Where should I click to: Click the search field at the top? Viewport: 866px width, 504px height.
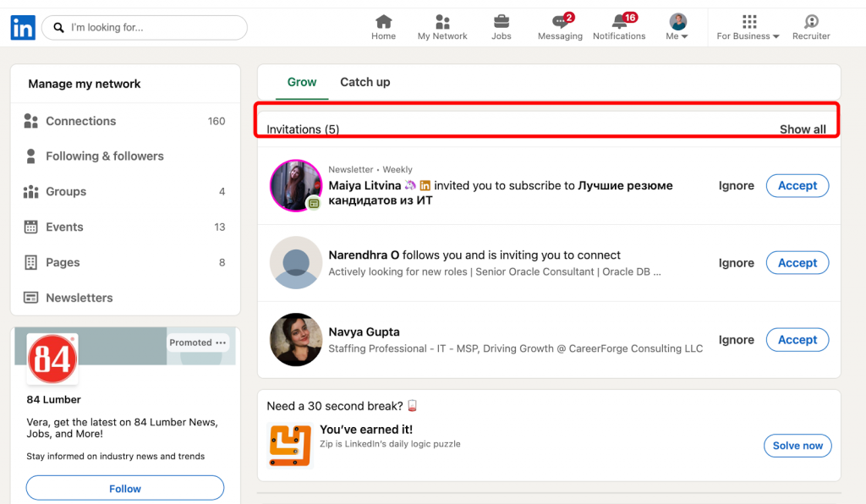point(144,27)
